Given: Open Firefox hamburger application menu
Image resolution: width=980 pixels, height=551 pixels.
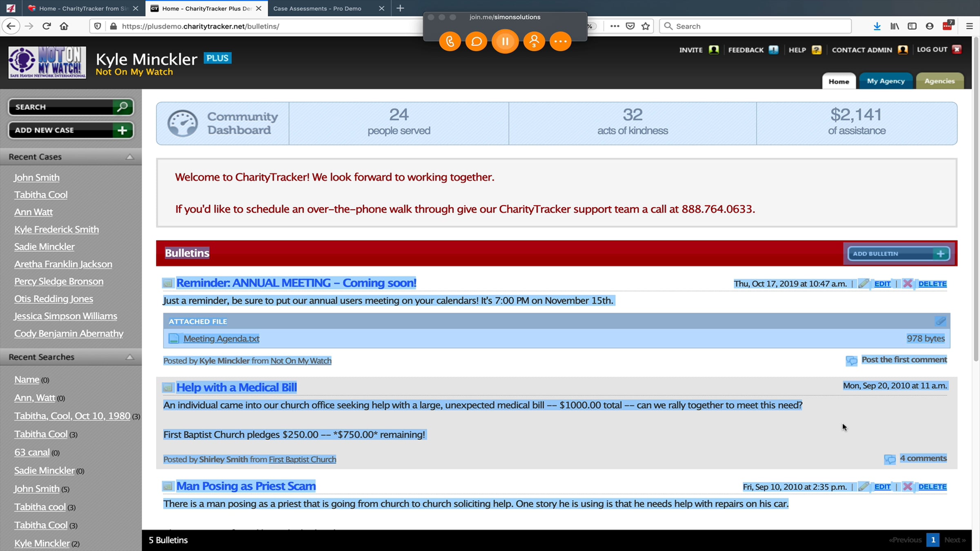Looking at the screenshot, I should coord(969,26).
